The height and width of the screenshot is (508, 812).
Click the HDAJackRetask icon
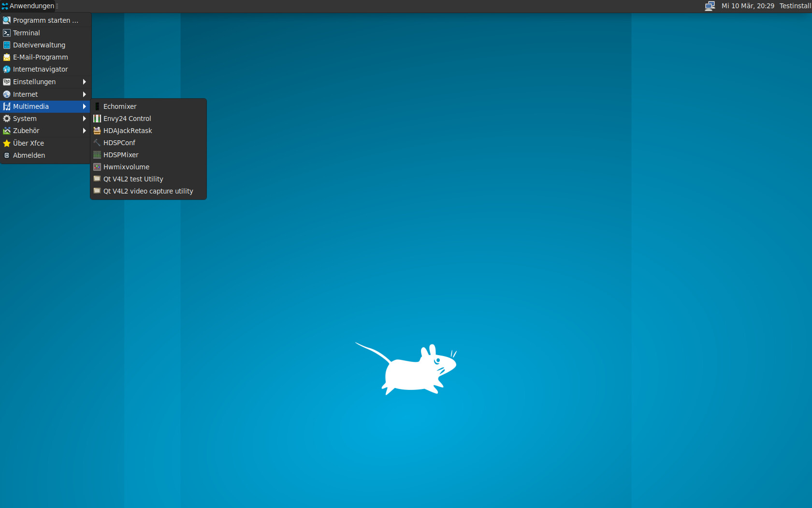coord(97,131)
